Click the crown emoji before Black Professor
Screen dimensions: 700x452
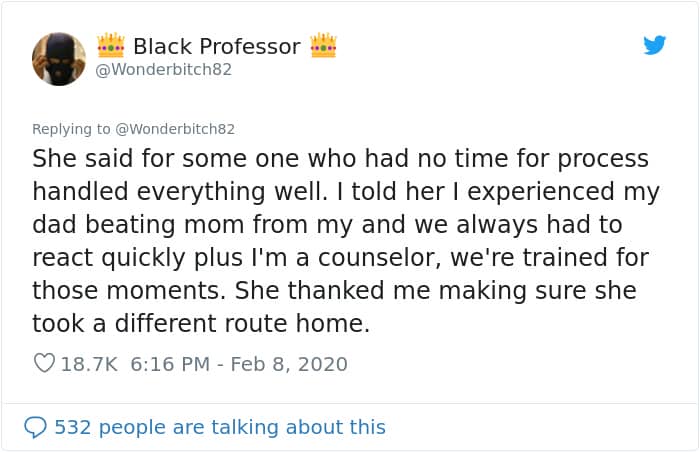[x=110, y=46]
